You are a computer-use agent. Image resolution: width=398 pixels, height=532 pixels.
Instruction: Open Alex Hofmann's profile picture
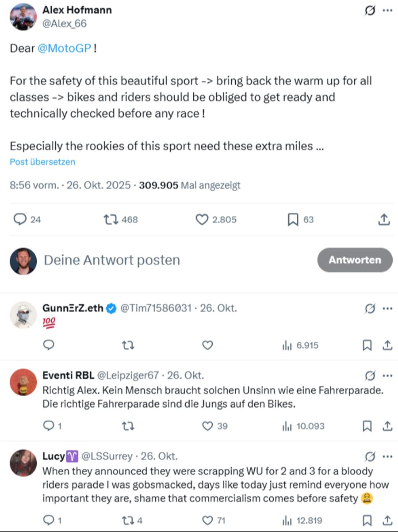23,17
